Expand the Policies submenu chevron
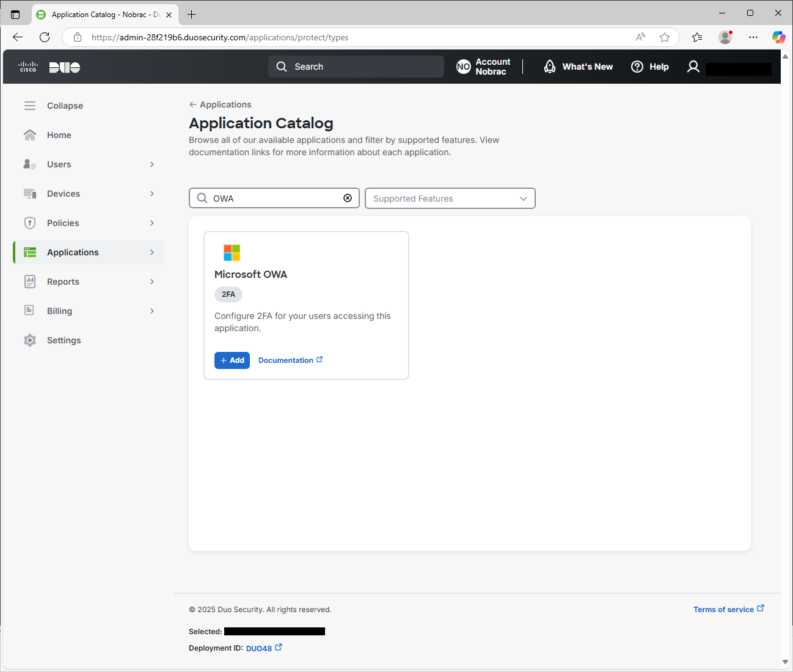 pyautogui.click(x=152, y=223)
